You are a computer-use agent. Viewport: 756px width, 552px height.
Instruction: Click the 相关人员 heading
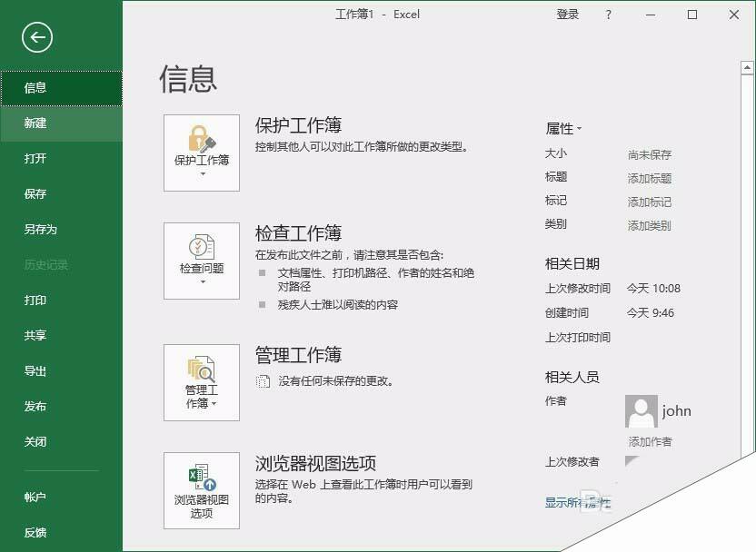(572, 377)
